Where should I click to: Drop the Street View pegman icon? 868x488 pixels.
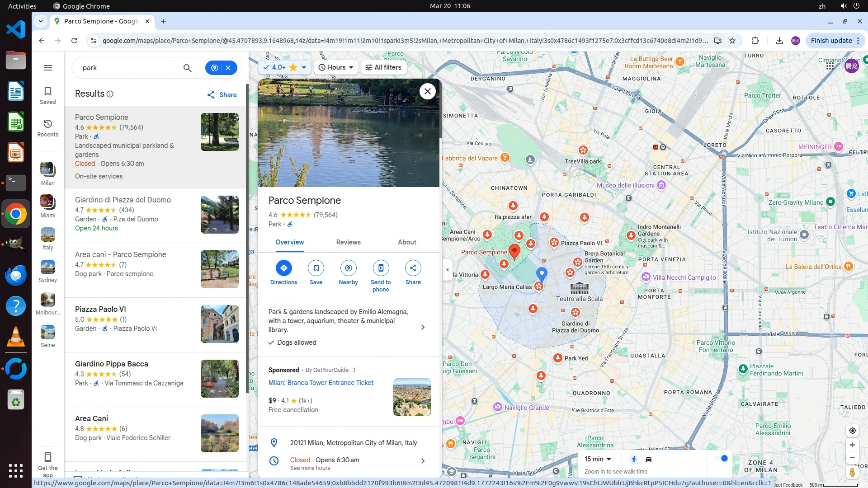(852, 473)
